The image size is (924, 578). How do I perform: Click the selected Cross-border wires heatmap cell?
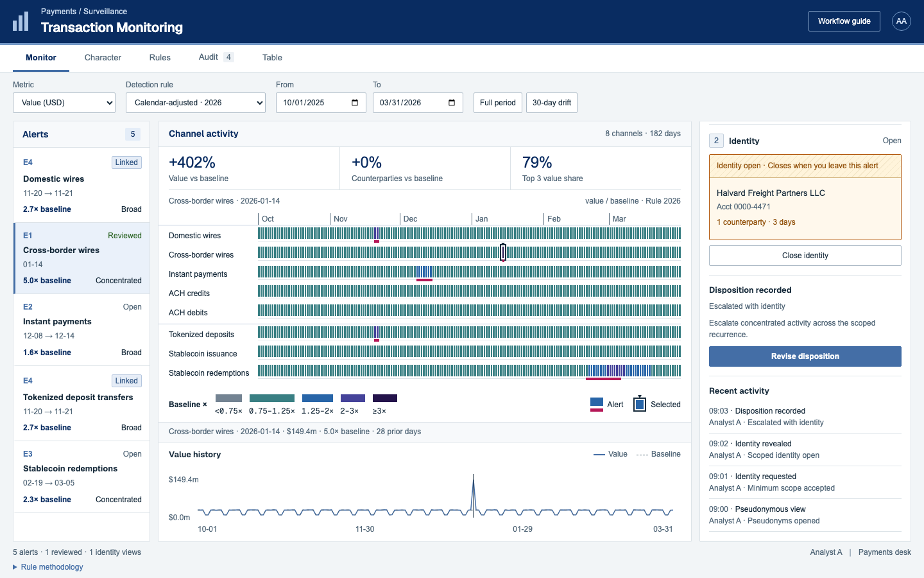(x=503, y=252)
